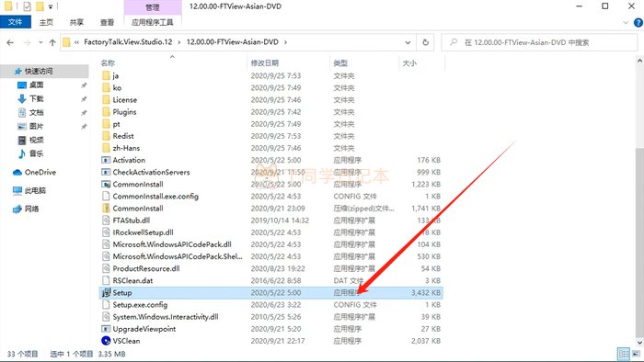Screen dimensions: 644x362
Task: Open 音乐 in navigation pane
Action: (x=36, y=153)
